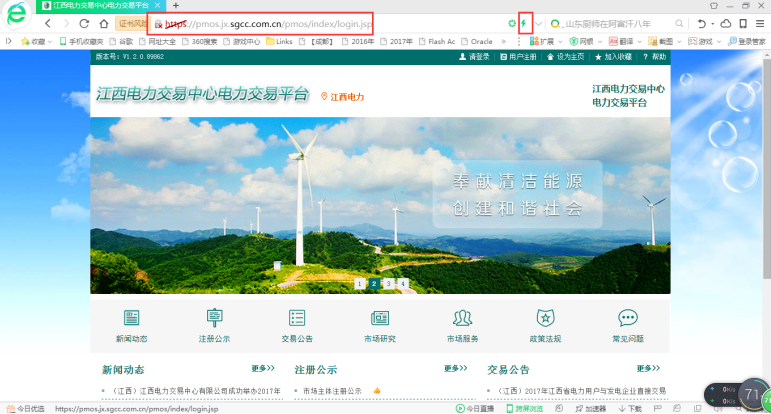Open the browser hamburger main menu

[759, 23]
